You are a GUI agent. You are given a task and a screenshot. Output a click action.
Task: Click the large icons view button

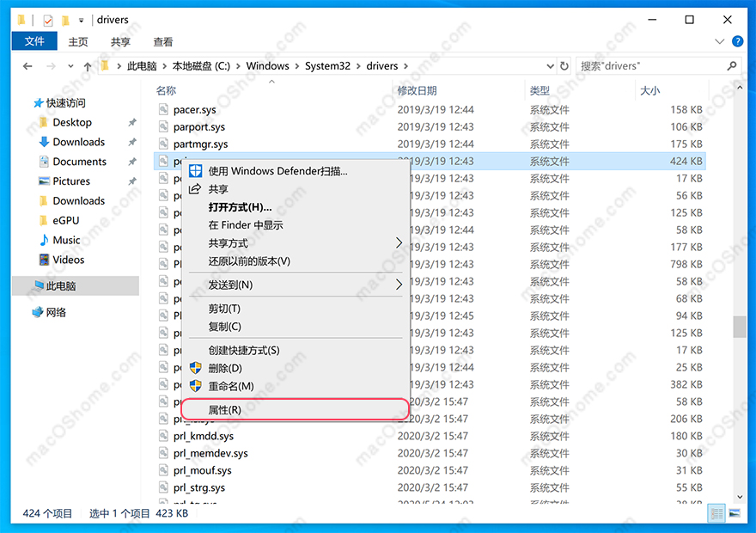point(735,513)
